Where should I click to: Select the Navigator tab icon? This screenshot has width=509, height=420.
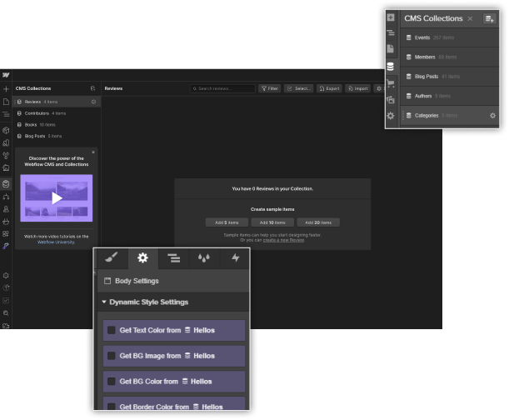click(173, 258)
